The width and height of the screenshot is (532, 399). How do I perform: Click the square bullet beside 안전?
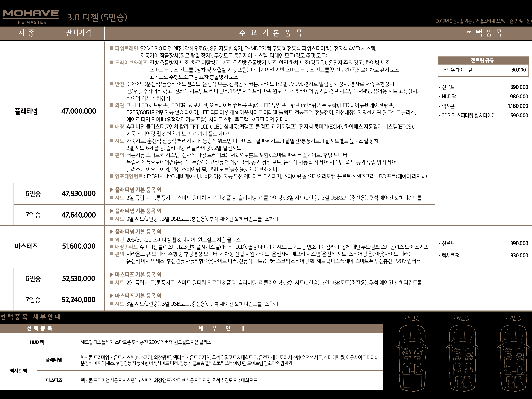112,84
